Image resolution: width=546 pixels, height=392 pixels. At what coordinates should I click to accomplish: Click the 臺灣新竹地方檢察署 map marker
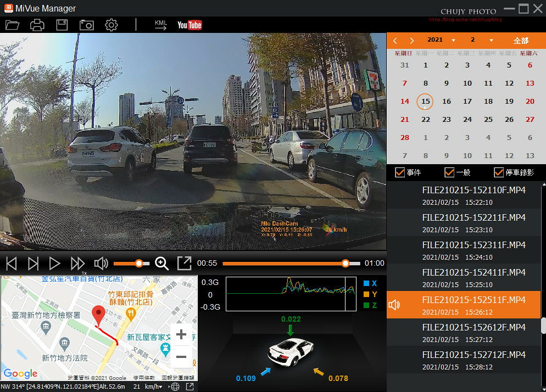click(x=46, y=328)
